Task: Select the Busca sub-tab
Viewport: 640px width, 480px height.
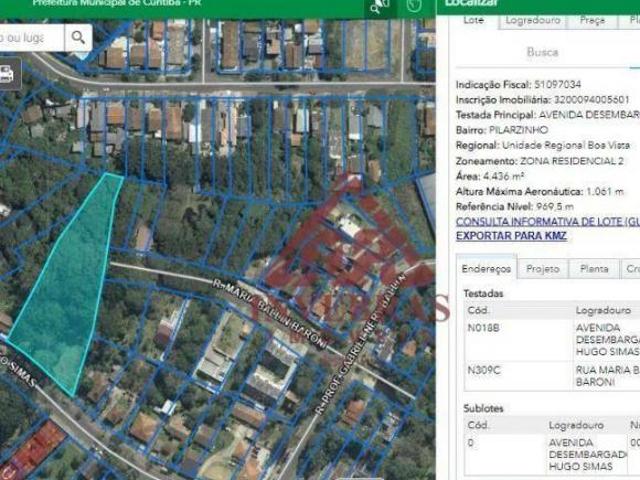Action: (542, 51)
